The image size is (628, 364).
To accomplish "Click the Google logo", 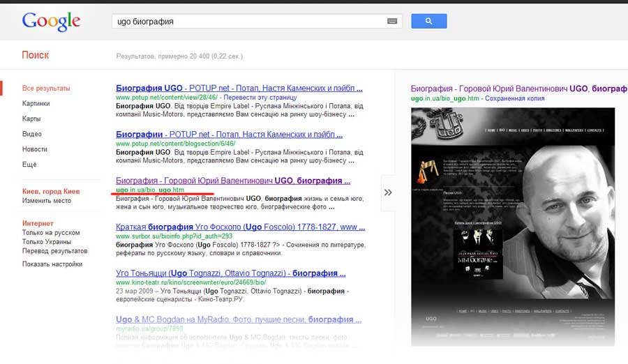I will pos(51,21).
